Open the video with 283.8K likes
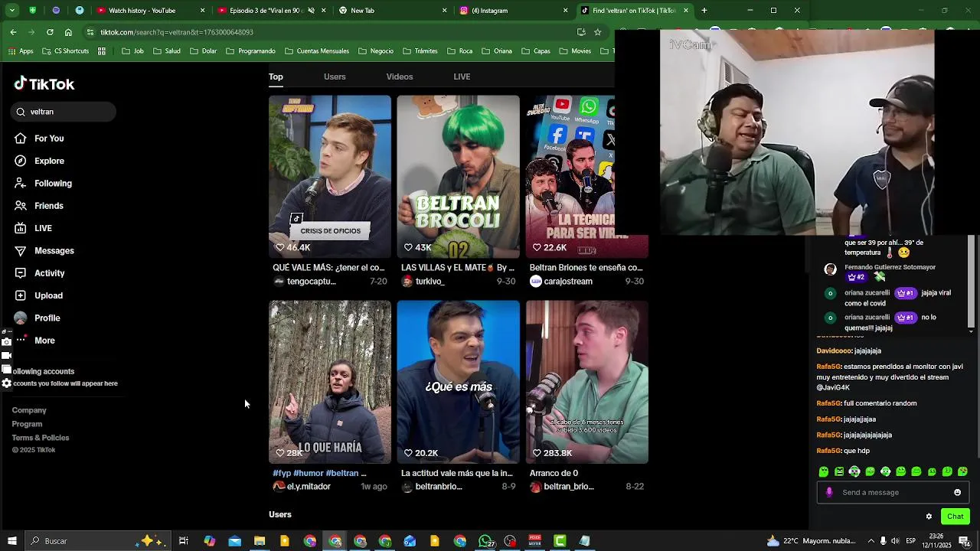The width and height of the screenshot is (980, 551). (587, 382)
